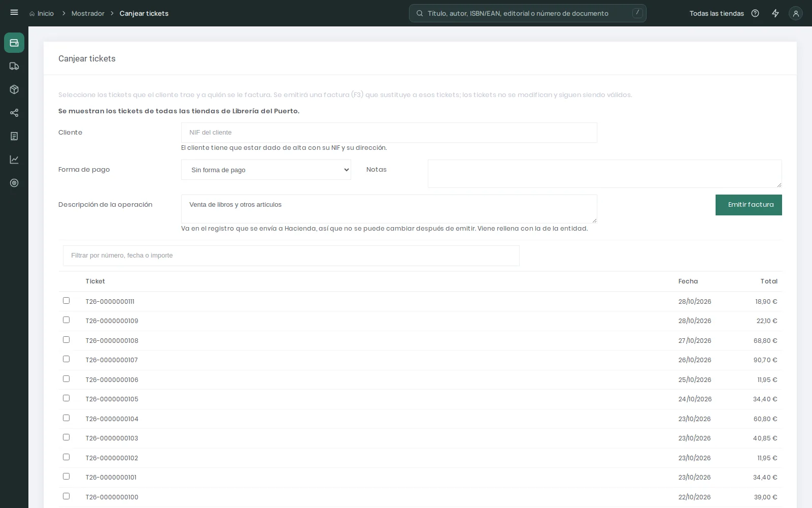Click the help question mark icon
The image size is (812, 508).
click(x=755, y=13)
